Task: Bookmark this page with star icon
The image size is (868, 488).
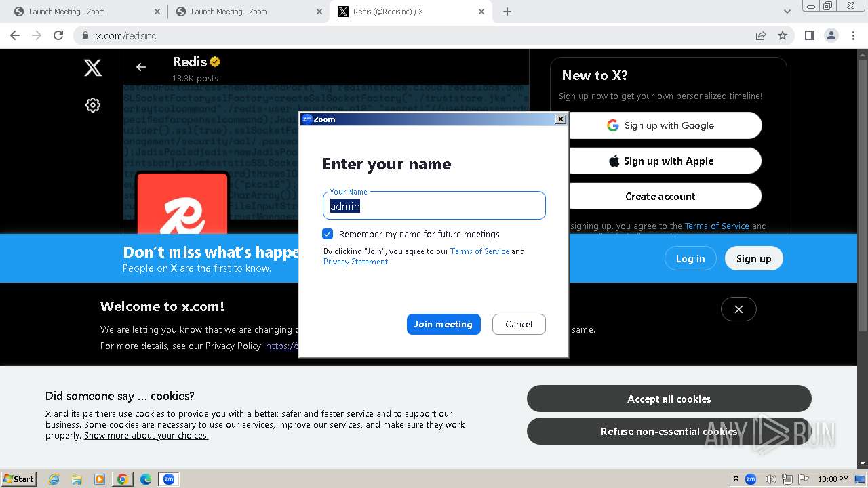Action: 783,35
